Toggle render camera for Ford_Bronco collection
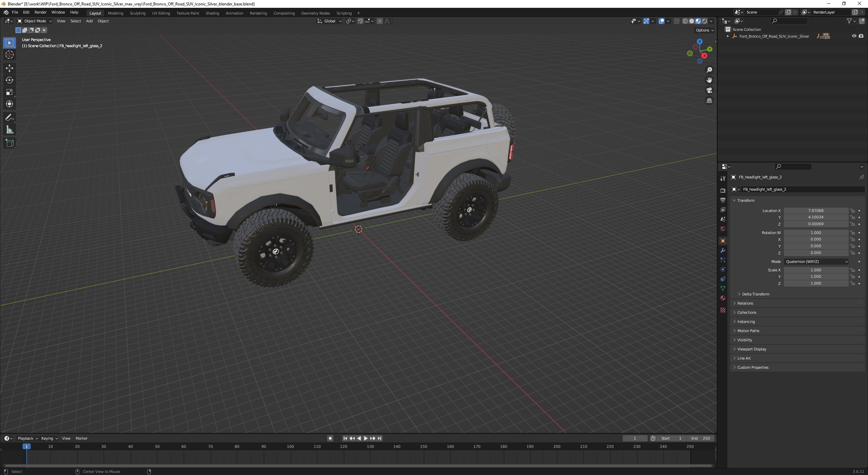Image resolution: width=868 pixels, height=475 pixels. (x=861, y=36)
